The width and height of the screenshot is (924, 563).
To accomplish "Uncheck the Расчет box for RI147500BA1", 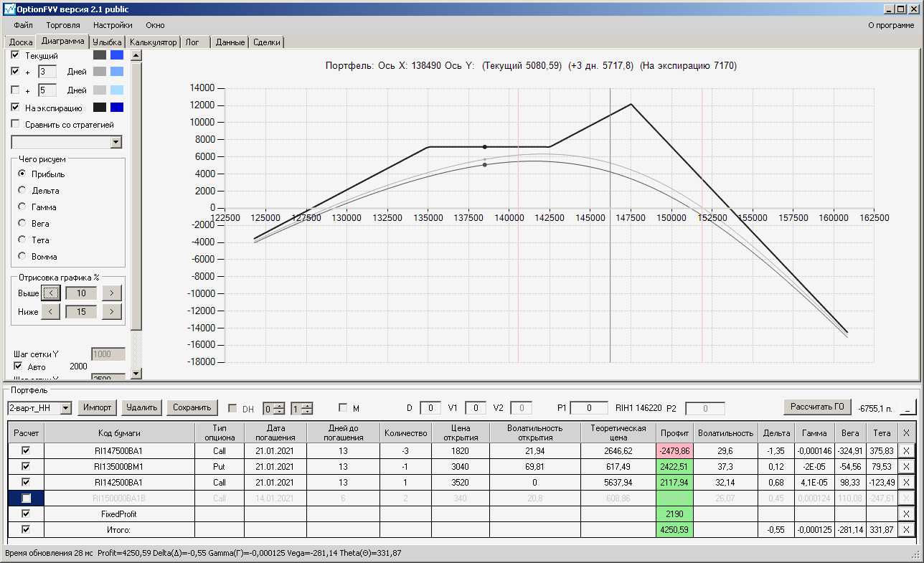I will pos(27,450).
